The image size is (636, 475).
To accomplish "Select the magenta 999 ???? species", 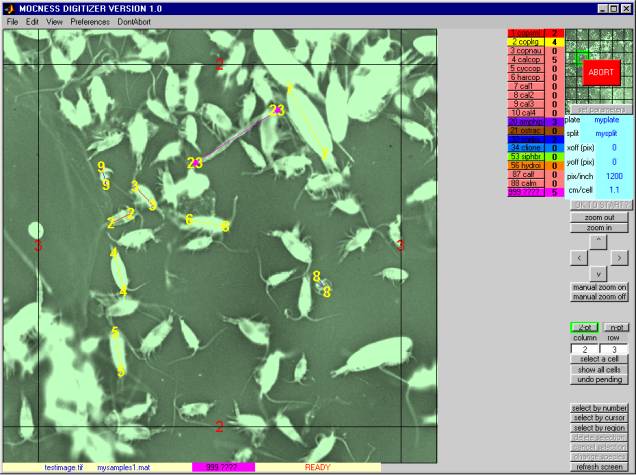I will click(x=526, y=192).
